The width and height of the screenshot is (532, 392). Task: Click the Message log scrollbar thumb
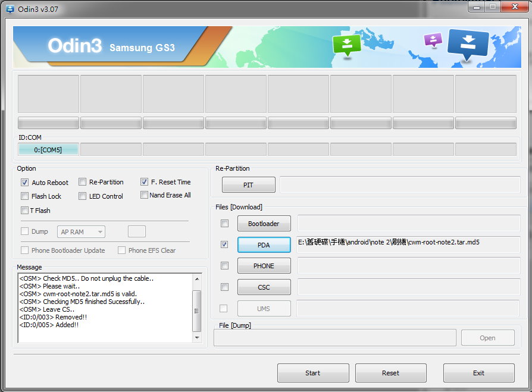coord(196,311)
